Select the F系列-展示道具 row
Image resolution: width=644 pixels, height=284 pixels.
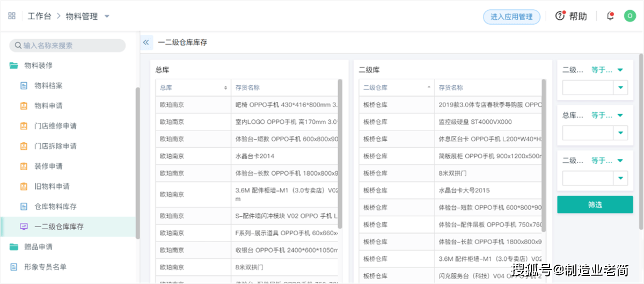tap(246, 233)
